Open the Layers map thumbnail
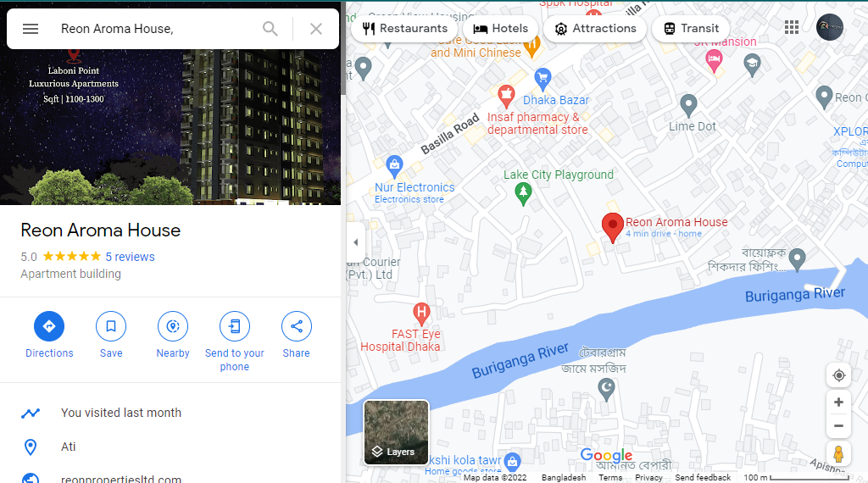This screenshot has width=868, height=483. [396, 432]
